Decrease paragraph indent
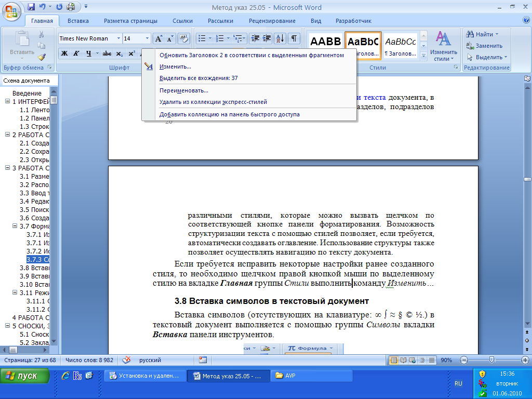532x399 pixels. pos(255,38)
